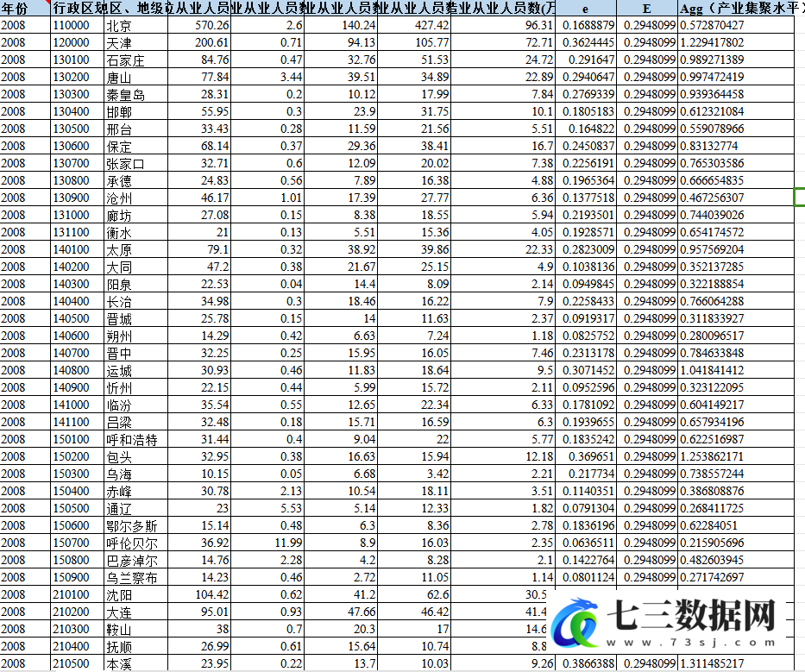Click the city cell 邯郸
Image resolution: width=805 pixels, height=672 pixels.
[135, 111]
